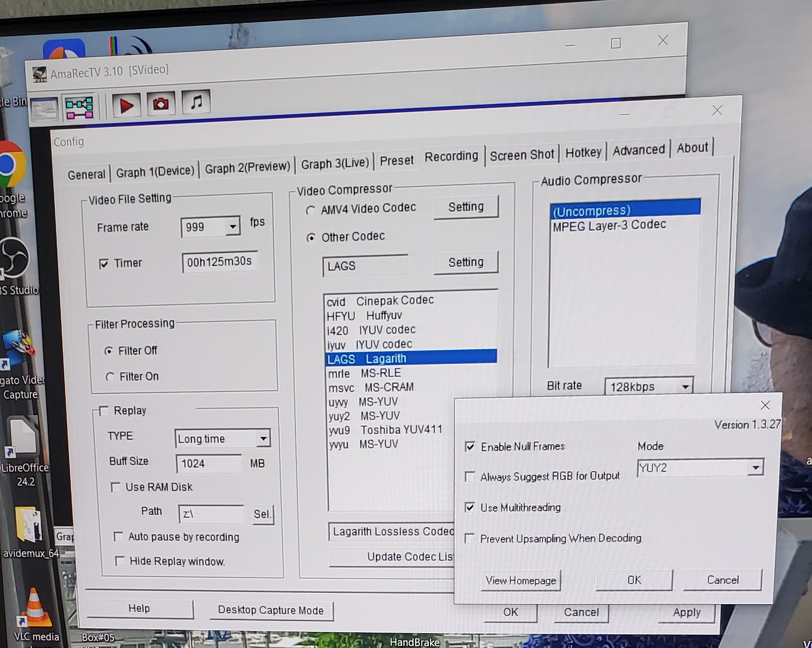Click the RAM disk Path field
Image resolution: width=812 pixels, height=648 pixels.
211,514
